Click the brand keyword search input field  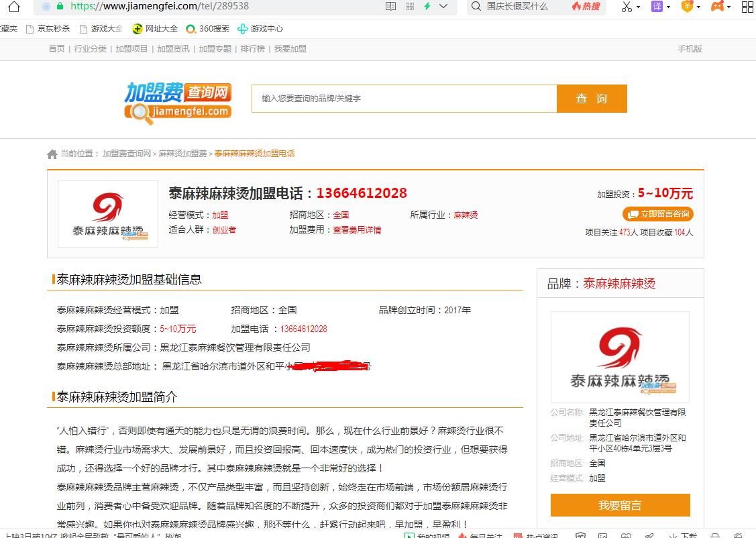point(404,99)
